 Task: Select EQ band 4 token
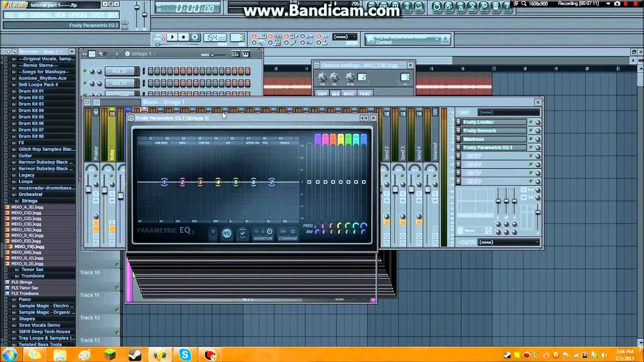pyautogui.click(x=218, y=182)
